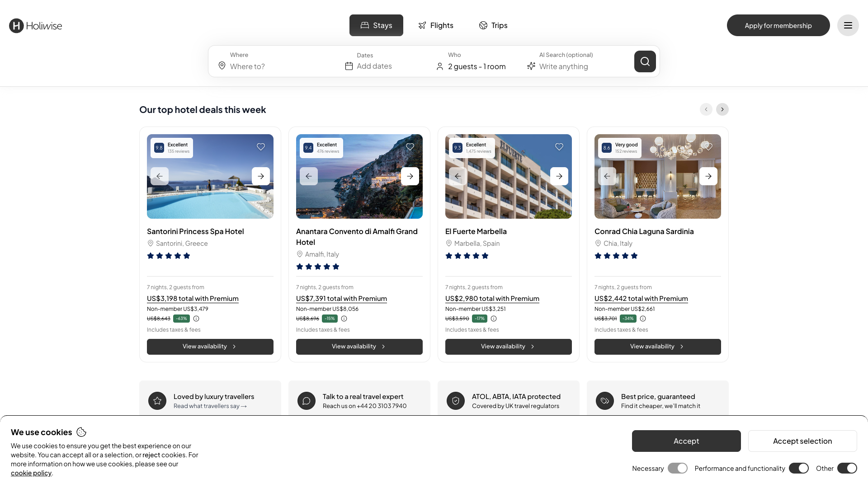Favorite the Santorini Princess Spa Hotel heart
Image resolution: width=868 pixels, height=488 pixels.
pos(261,147)
